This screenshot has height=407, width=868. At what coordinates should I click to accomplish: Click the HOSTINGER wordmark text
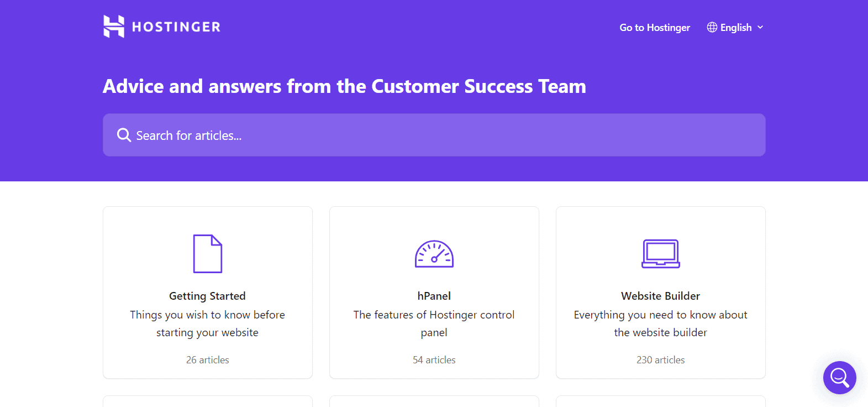coord(176,27)
